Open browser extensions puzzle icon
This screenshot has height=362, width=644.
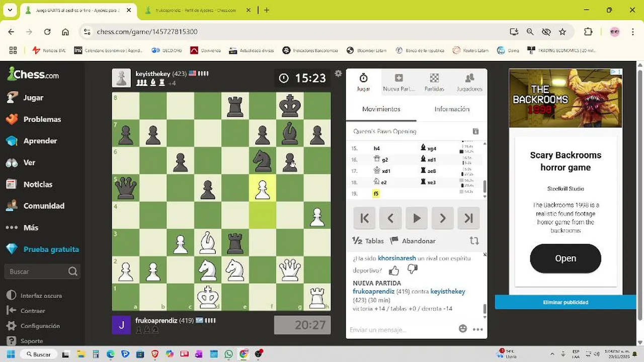588,32
